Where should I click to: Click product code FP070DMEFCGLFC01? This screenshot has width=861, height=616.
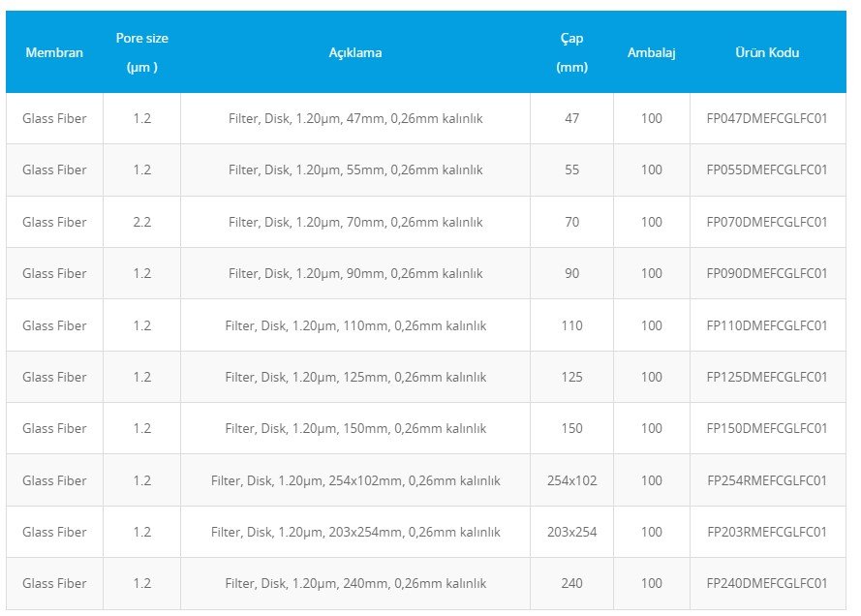pyautogui.click(x=767, y=222)
